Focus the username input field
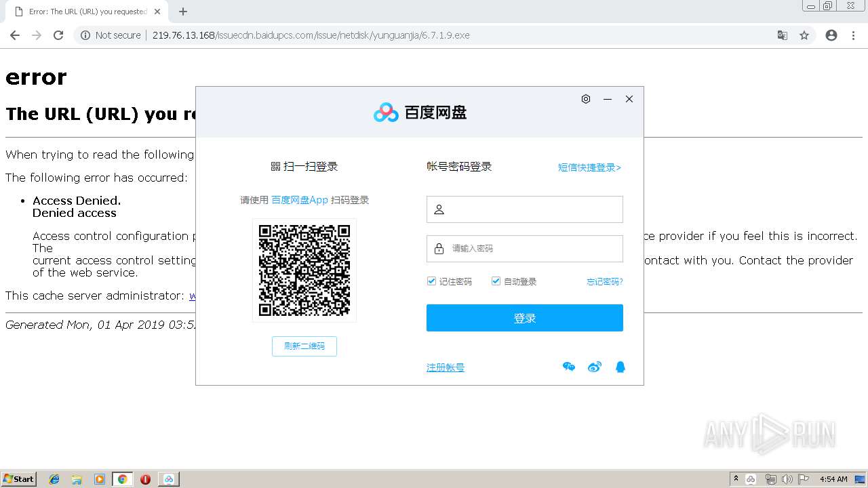Viewport: 868px width, 488px height. pyautogui.click(x=525, y=209)
